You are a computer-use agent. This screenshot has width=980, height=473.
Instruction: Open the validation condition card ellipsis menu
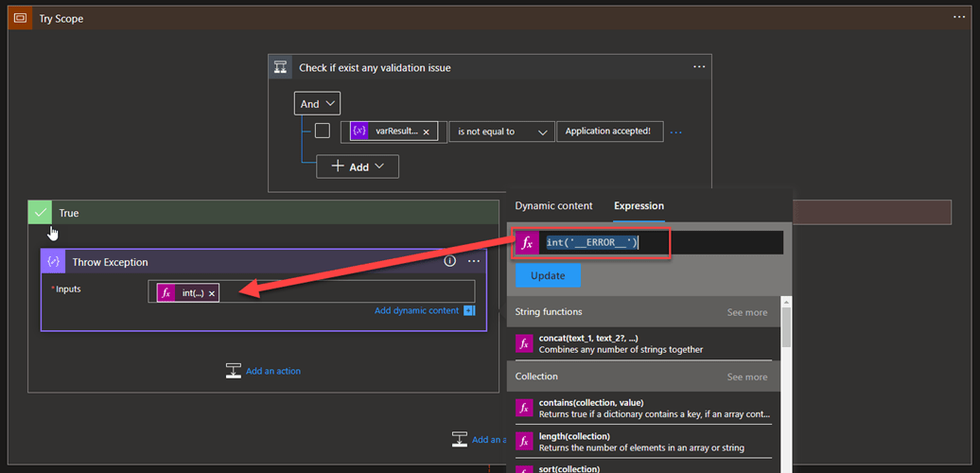699,66
